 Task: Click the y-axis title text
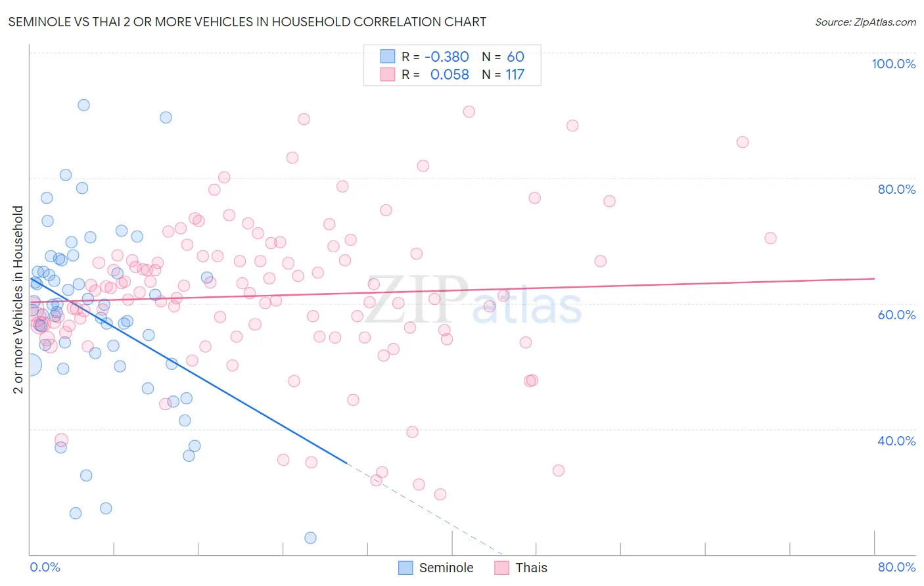click(18, 300)
